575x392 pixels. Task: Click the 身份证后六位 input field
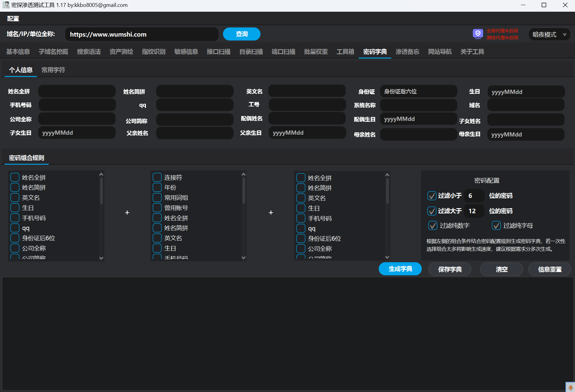pyautogui.click(x=418, y=91)
